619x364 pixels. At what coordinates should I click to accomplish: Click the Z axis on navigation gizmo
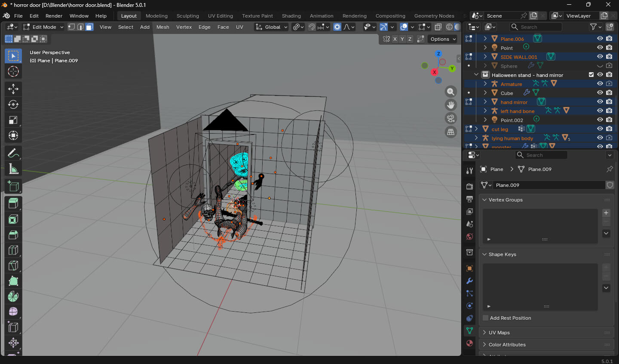(438, 54)
